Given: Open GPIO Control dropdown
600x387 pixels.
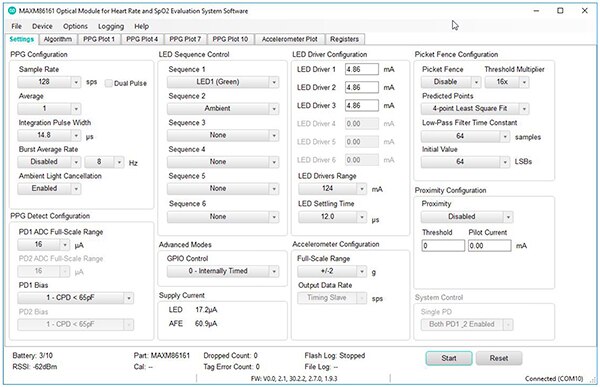Looking at the screenshot, I should [223, 271].
